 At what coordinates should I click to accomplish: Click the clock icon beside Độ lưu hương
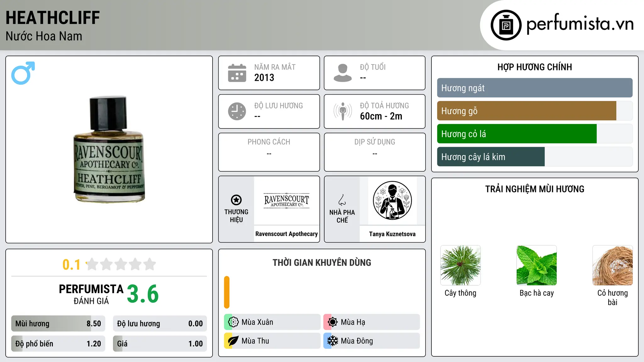(237, 111)
